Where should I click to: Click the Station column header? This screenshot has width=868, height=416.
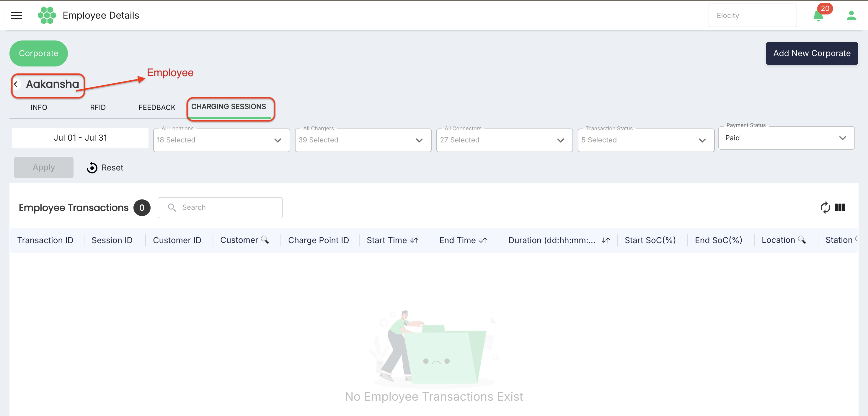pos(839,240)
